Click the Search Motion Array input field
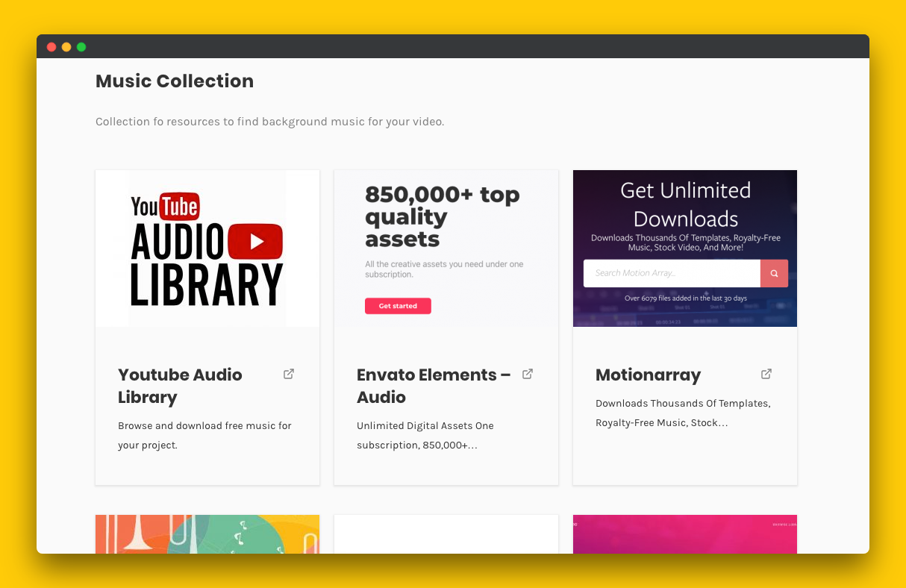Screen dimensions: 906x588 [672, 273]
